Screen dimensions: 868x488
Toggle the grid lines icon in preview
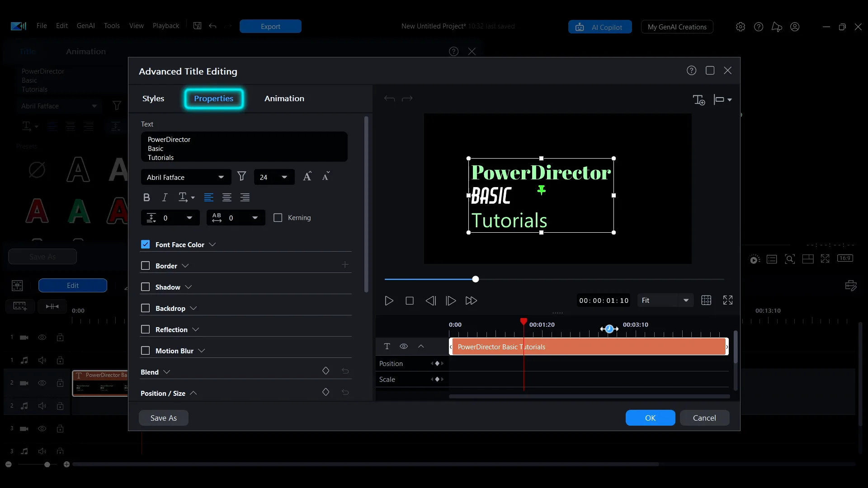tap(706, 300)
